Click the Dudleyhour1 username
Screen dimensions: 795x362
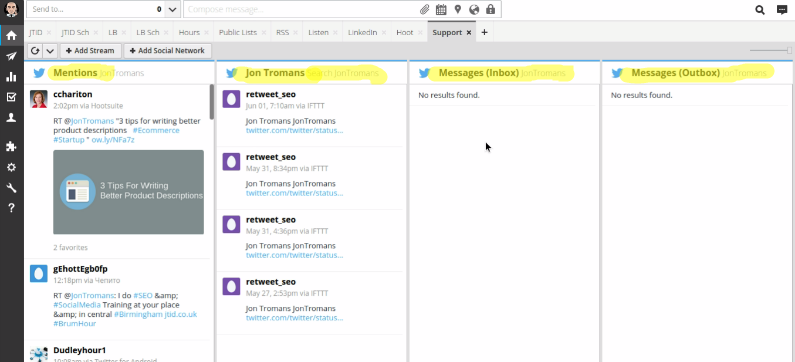point(80,350)
